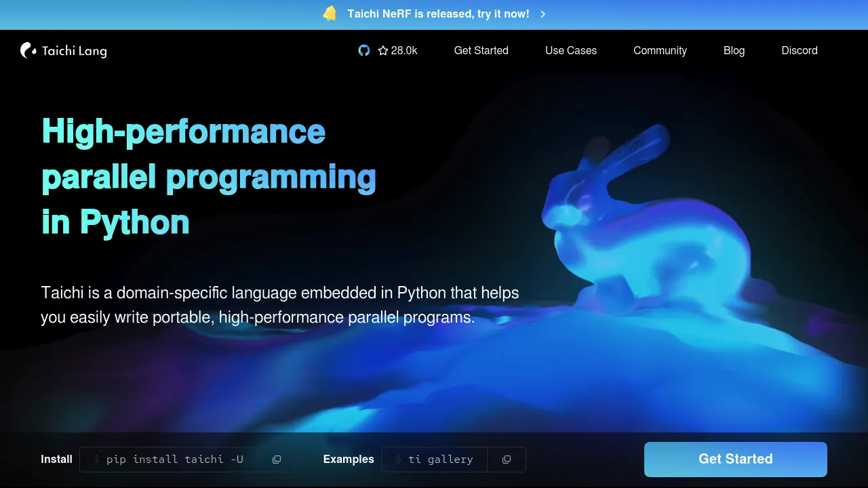
Task: Open the GitHub octocat icon link
Action: coord(364,50)
